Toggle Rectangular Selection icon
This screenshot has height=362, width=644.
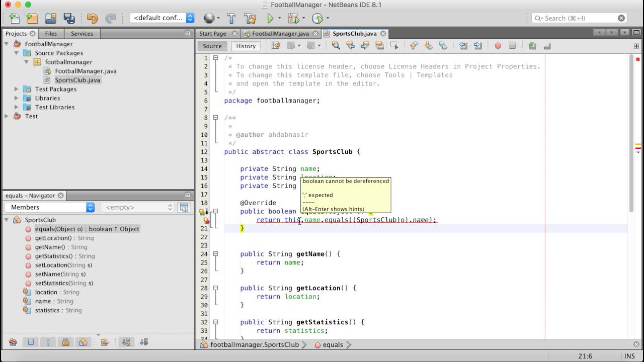(x=394, y=46)
